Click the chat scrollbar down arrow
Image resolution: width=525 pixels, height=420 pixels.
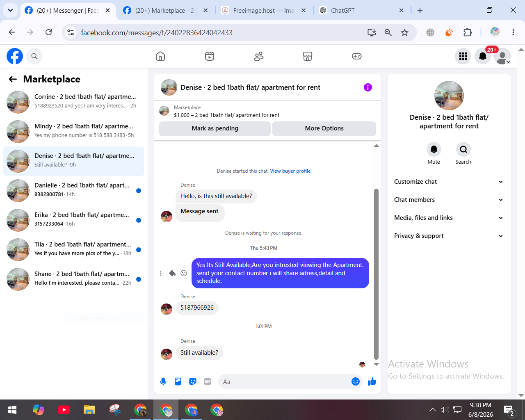[376, 364]
